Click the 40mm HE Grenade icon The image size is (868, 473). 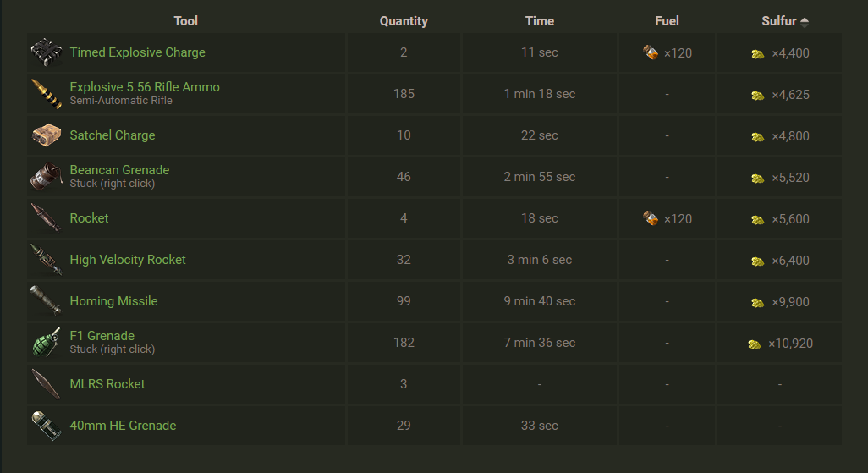click(x=47, y=426)
